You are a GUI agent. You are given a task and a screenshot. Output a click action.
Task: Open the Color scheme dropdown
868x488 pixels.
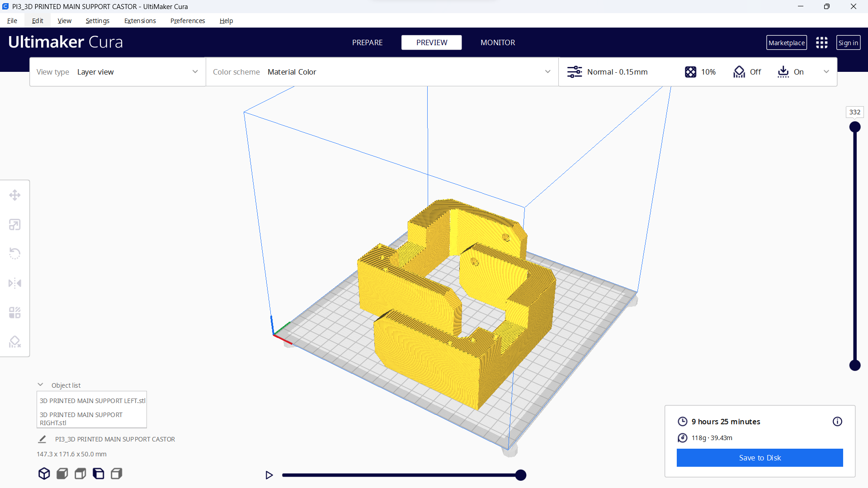382,72
